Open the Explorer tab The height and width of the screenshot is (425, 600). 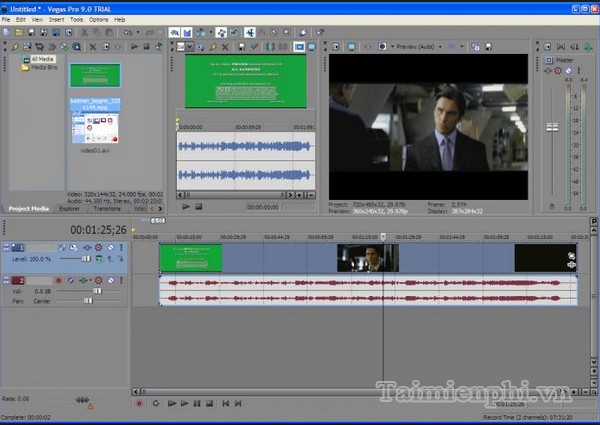70,209
